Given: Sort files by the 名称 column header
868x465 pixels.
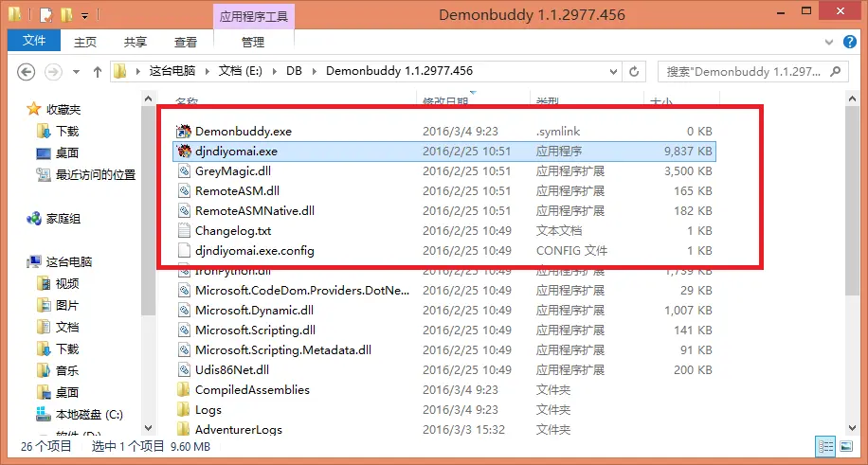Looking at the screenshot, I should point(188,100).
